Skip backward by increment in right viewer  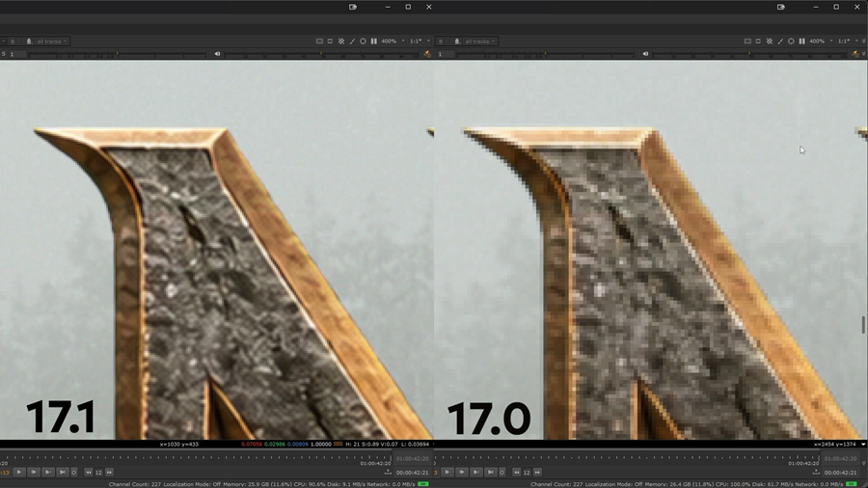tap(517, 472)
